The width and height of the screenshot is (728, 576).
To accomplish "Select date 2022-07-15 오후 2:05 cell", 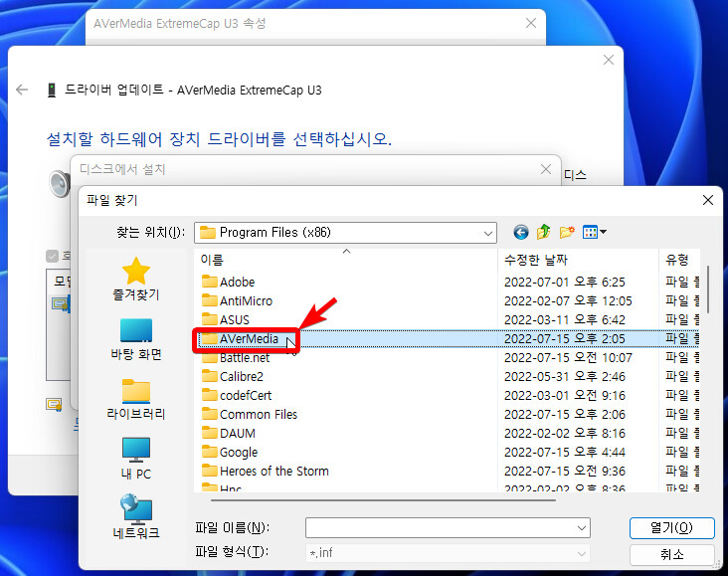I will pos(565,339).
